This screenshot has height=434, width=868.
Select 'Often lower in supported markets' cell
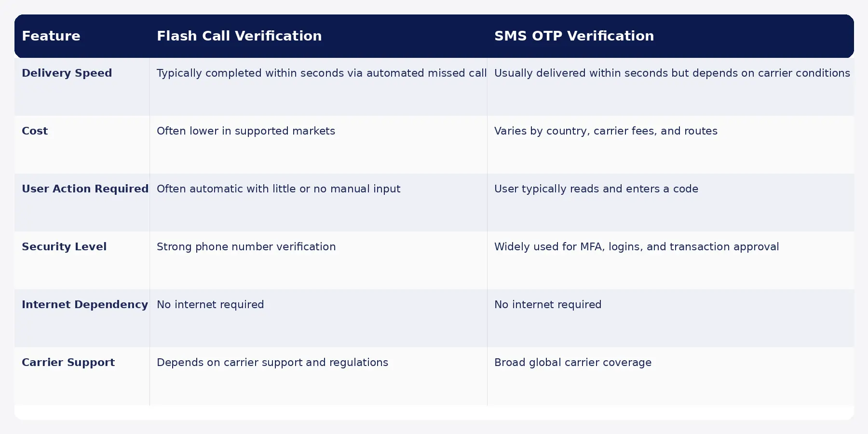pyautogui.click(x=318, y=145)
